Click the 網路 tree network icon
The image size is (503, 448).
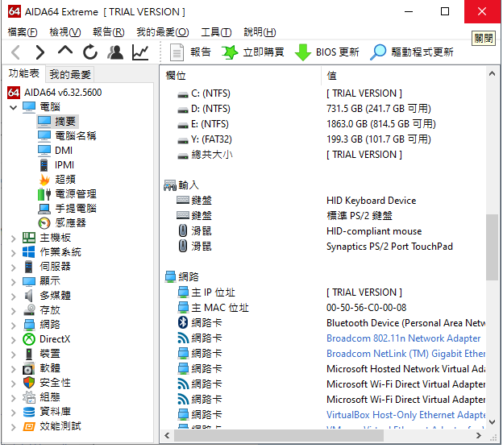coord(29,325)
